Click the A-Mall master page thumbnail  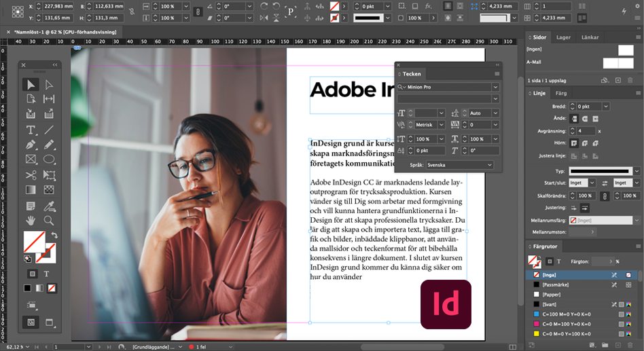click(x=618, y=63)
